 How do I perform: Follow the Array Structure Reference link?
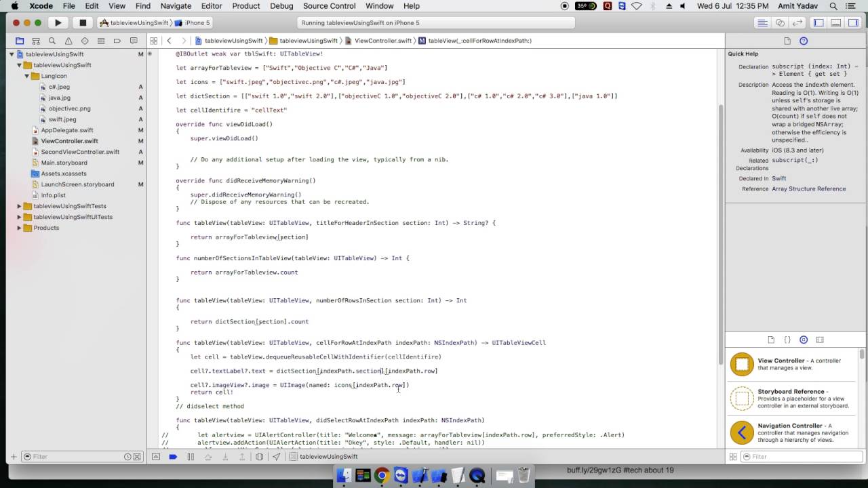click(808, 189)
